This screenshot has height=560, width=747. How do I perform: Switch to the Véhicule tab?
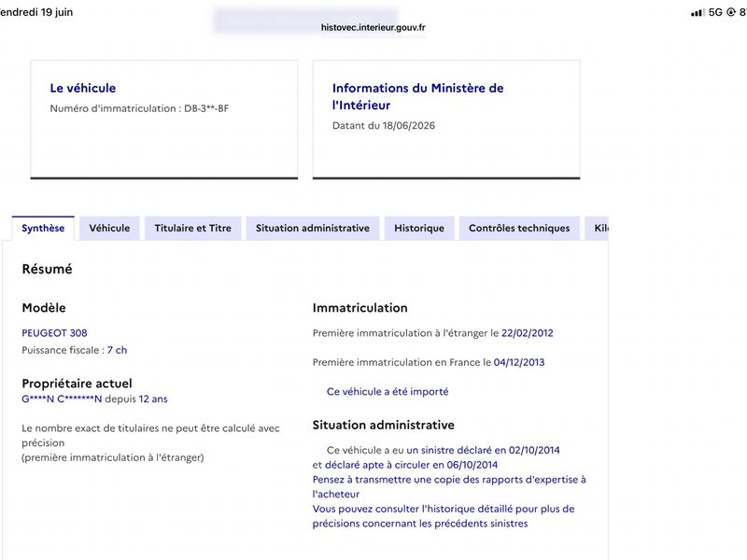109,228
